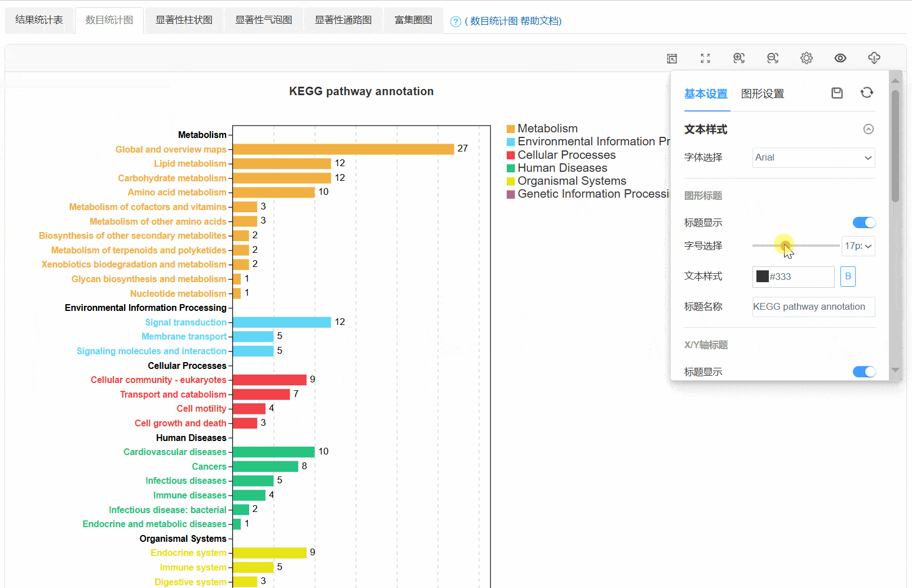
Task: Click the reset refresh icon in settings
Action: [867, 92]
